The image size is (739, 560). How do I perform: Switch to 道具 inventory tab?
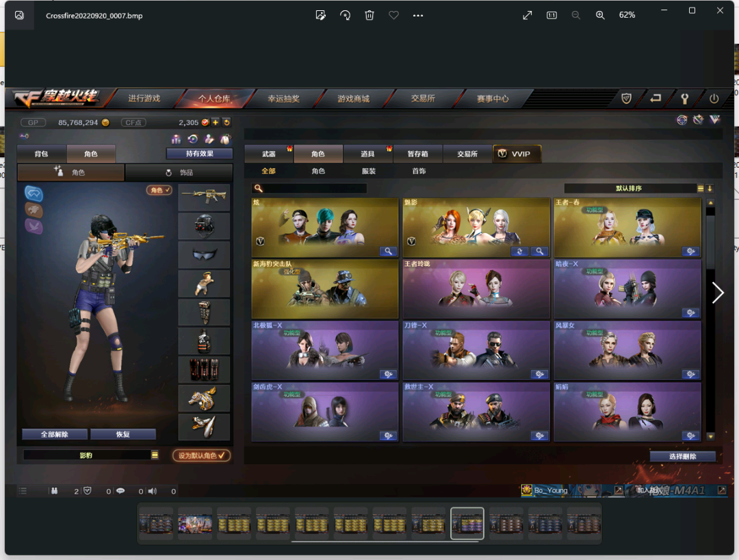point(367,154)
